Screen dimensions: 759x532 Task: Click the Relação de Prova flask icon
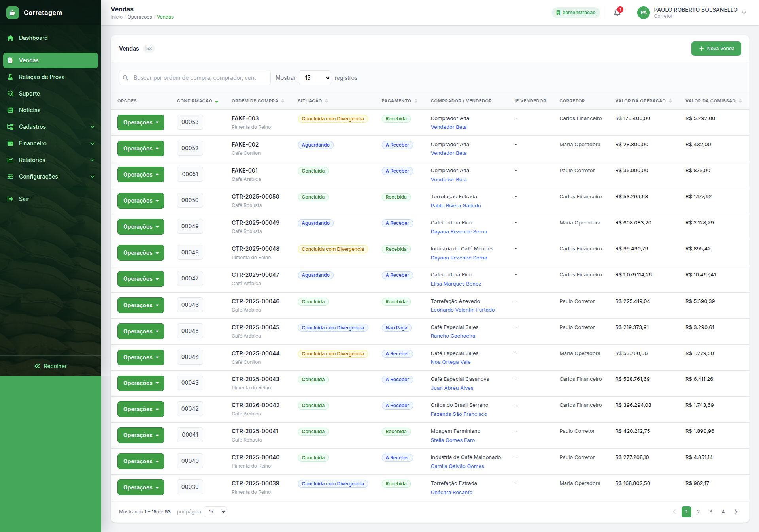tap(10, 77)
